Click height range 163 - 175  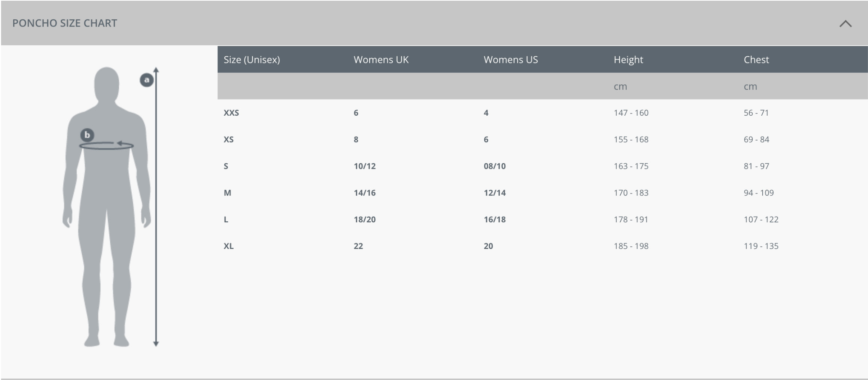click(x=631, y=166)
